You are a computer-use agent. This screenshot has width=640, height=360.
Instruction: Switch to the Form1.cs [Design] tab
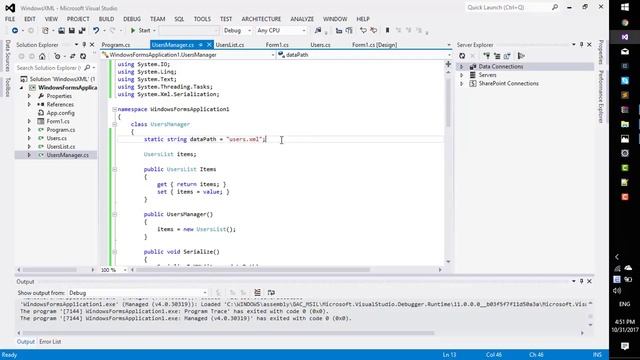pos(374,45)
